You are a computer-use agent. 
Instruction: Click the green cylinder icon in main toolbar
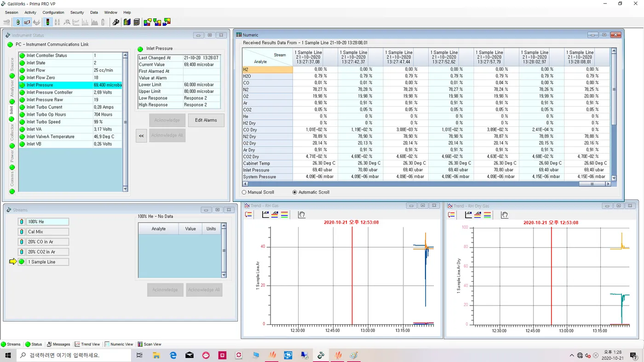[x=17, y=22]
